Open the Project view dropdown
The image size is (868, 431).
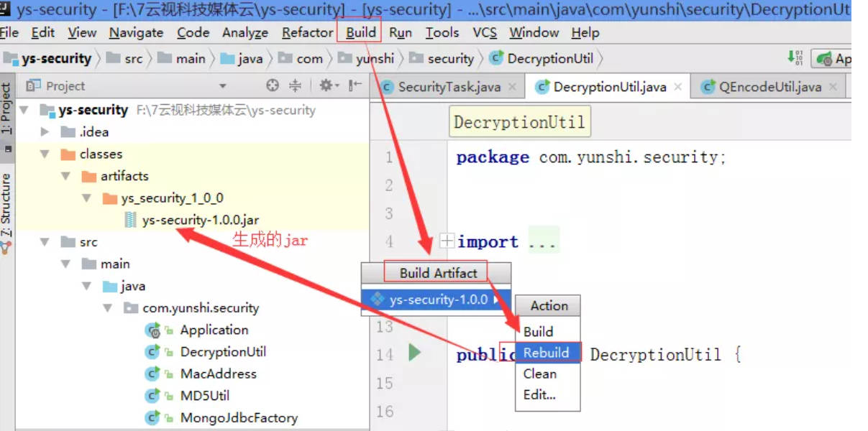pos(222,86)
